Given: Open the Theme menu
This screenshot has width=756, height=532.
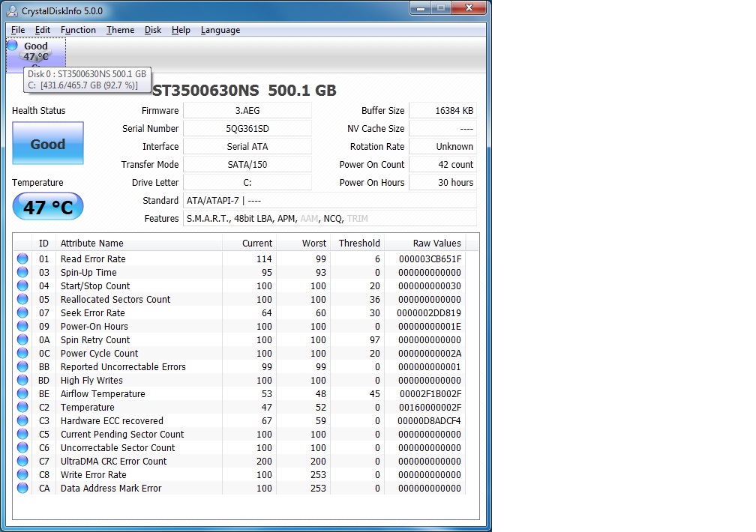Looking at the screenshot, I should click(120, 30).
